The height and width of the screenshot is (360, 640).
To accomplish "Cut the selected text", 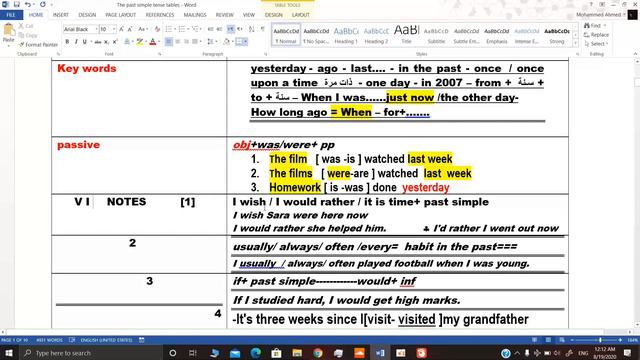I will pyautogui.click(x=26, y=26).
